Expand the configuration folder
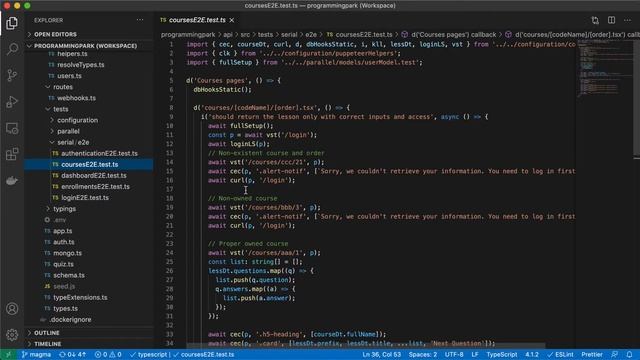Image resolution: width=640 pixels, height=360 pixels. tap(89, 120)
